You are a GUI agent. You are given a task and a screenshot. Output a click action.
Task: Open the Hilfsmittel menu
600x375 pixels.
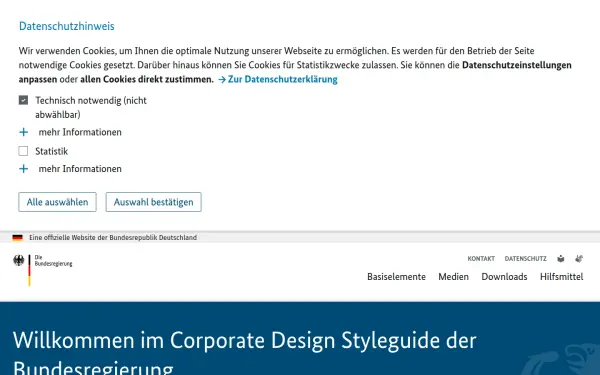[561, 277]
